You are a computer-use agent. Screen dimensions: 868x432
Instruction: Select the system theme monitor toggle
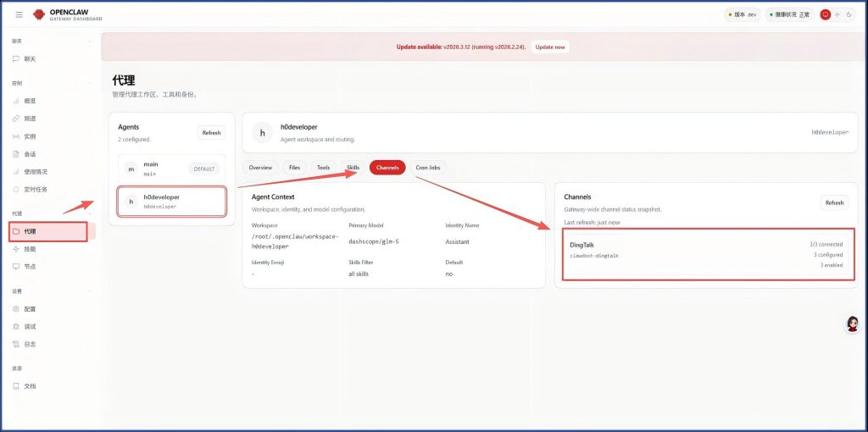826,14
